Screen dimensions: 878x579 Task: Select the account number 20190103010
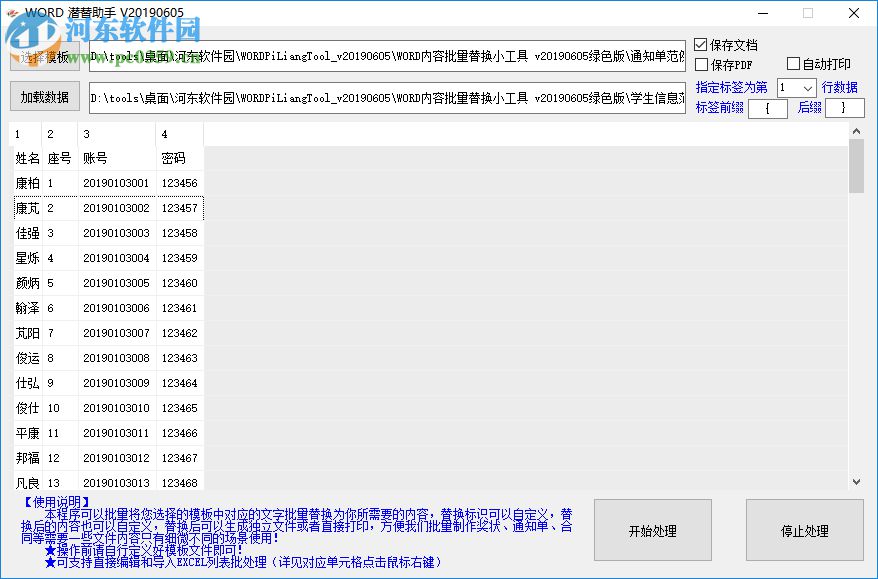115,408
